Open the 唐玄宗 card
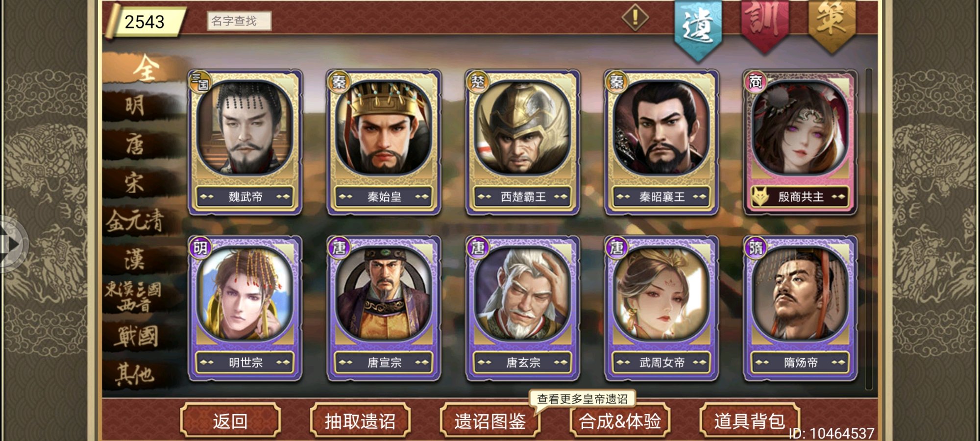The width and height of the screenshot is (980, 441). [522, 308]
